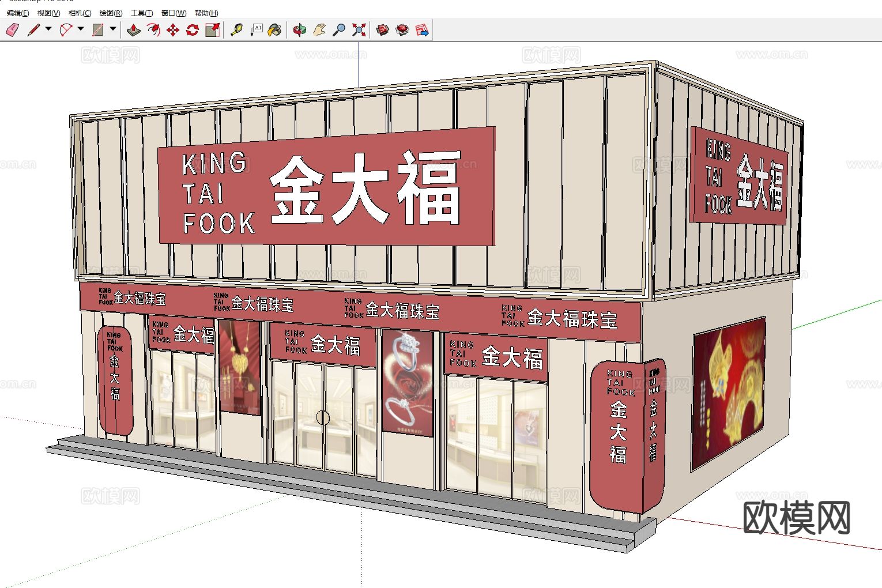
Task: Open the Arc tool dropdown arrow
Action: coord(81,29)
